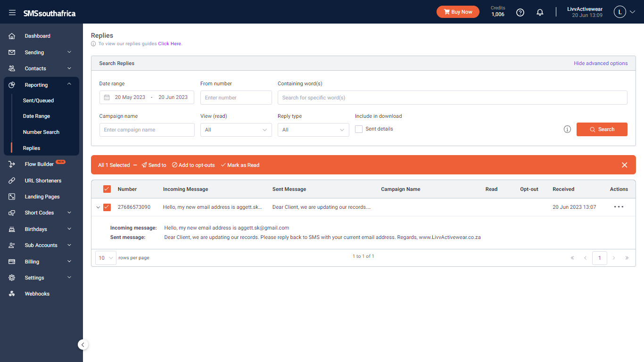Select Replies in the sidebar
Viewport: 644px width, 362px height.
pos(32,148)
